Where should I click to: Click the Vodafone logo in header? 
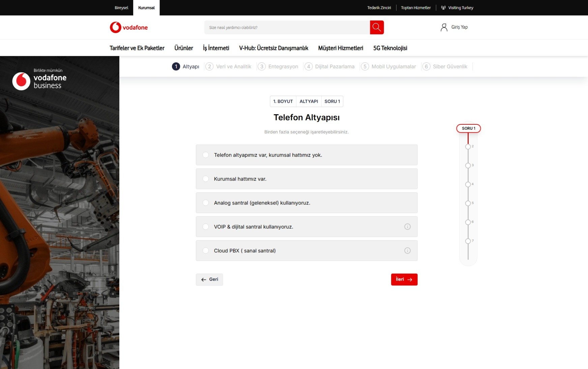pyautogui.click(x=128, y=27)
